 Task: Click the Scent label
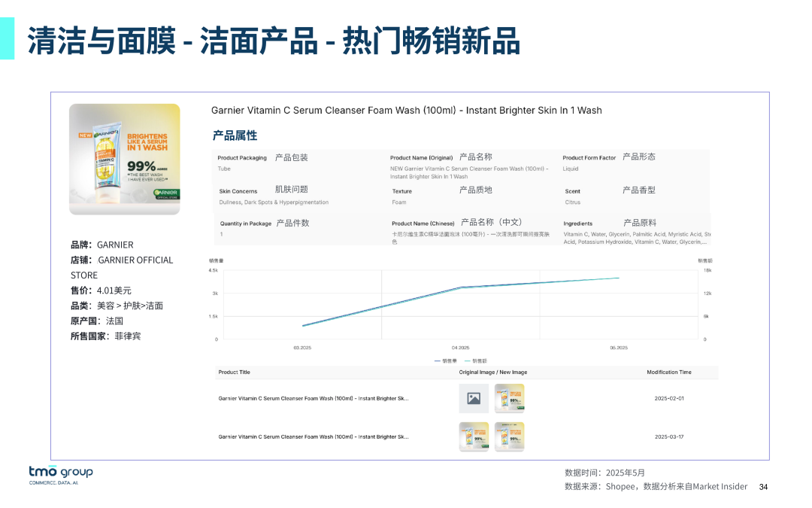tap(573, 191)
